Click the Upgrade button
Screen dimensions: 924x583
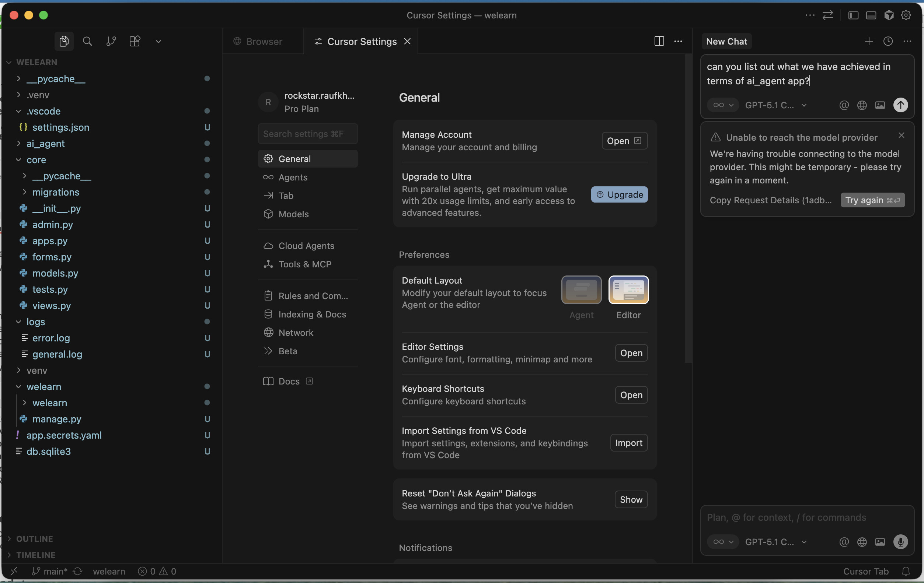coord(619,194)
